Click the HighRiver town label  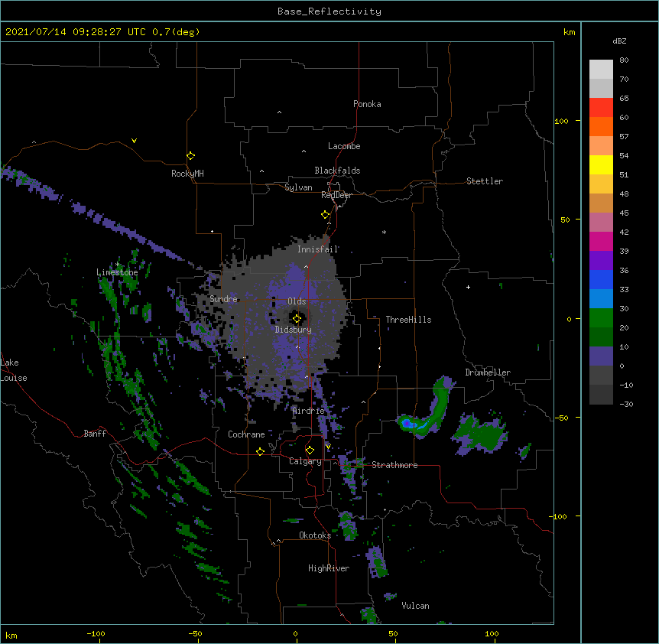point(329,568)
